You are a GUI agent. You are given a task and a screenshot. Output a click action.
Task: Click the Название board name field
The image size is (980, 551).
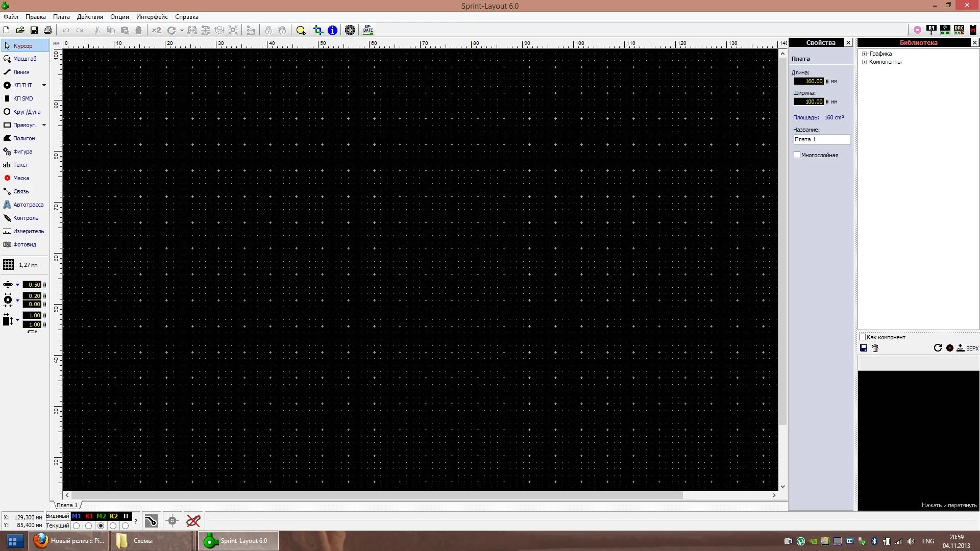821,139
